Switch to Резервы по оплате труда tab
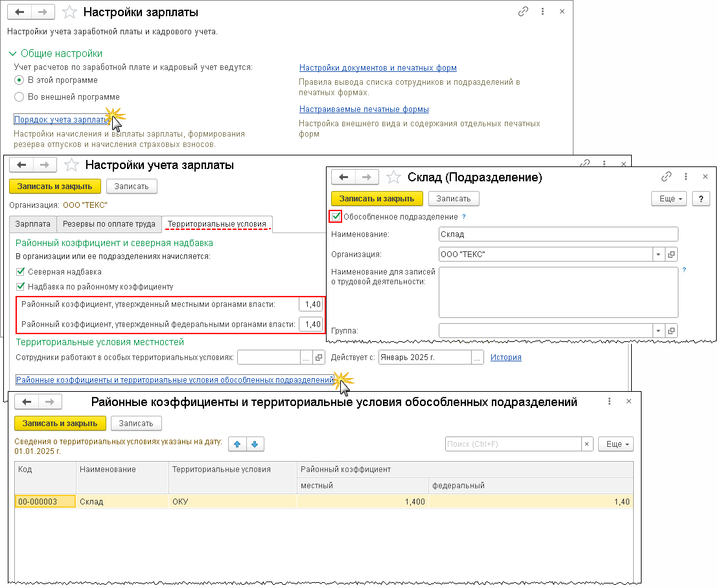 pos(109,224)
